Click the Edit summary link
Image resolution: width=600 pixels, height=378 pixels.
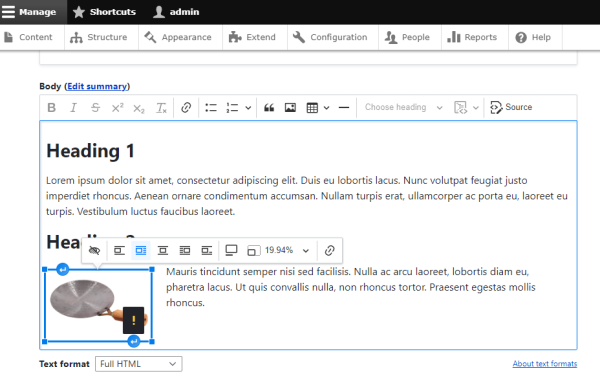coord(97,86)
